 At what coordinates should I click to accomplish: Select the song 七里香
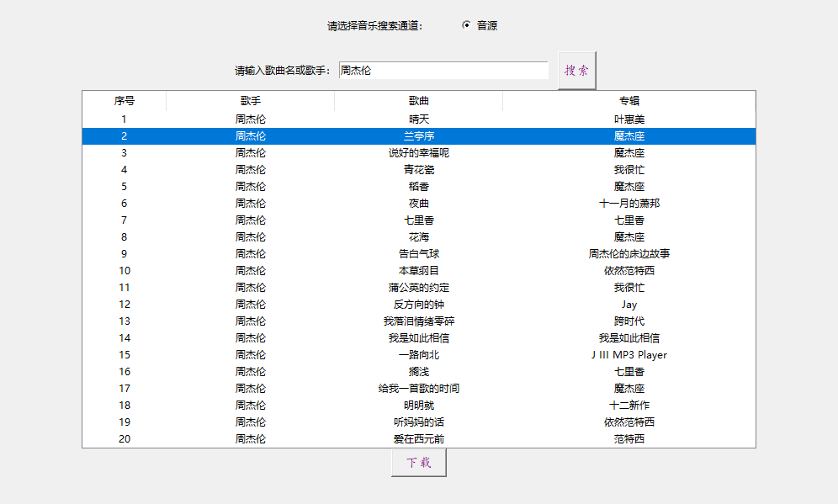click(x=418, y=220)
